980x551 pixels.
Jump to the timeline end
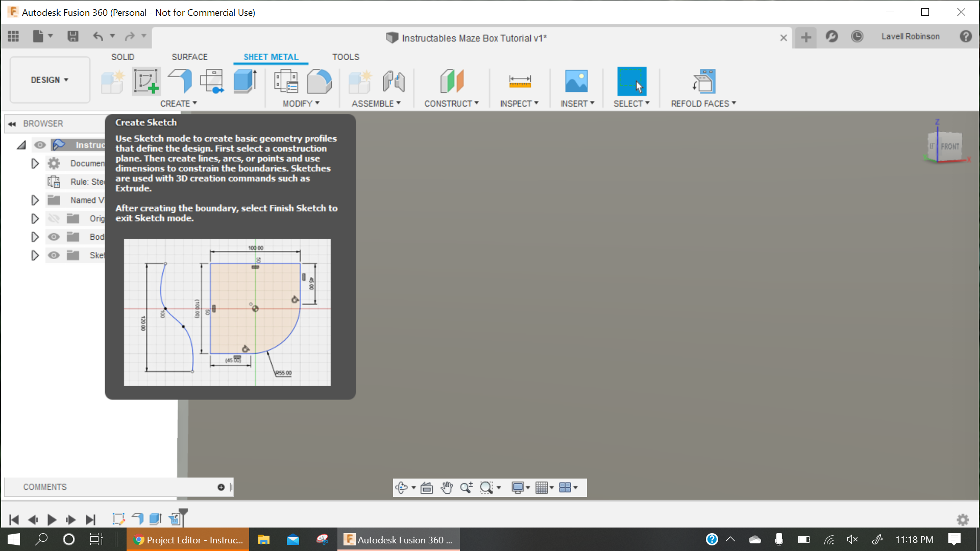point(90,520)
